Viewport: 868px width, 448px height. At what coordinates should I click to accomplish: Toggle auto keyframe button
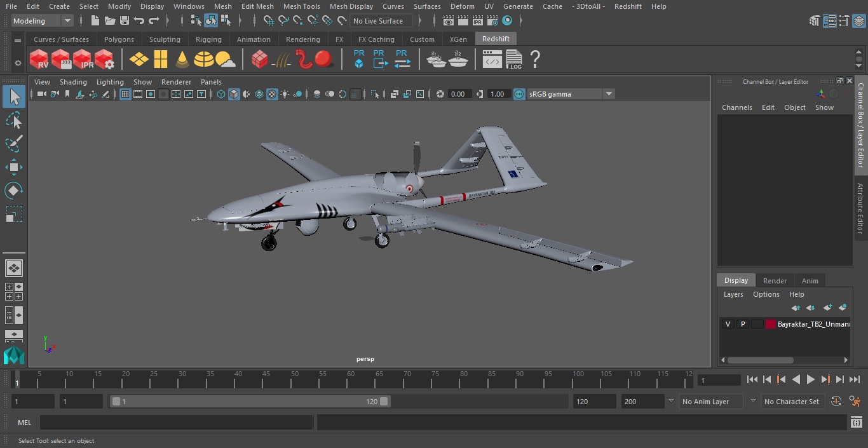836,402
